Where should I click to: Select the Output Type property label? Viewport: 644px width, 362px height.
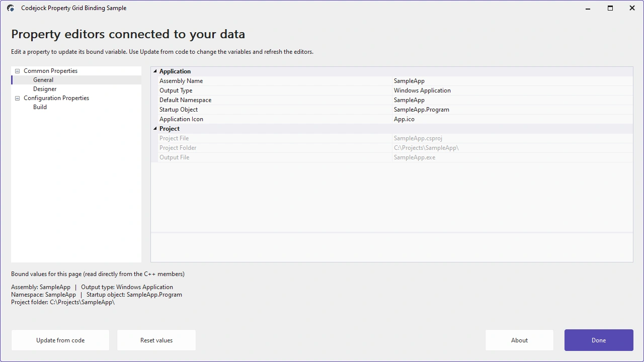[176, 90]
